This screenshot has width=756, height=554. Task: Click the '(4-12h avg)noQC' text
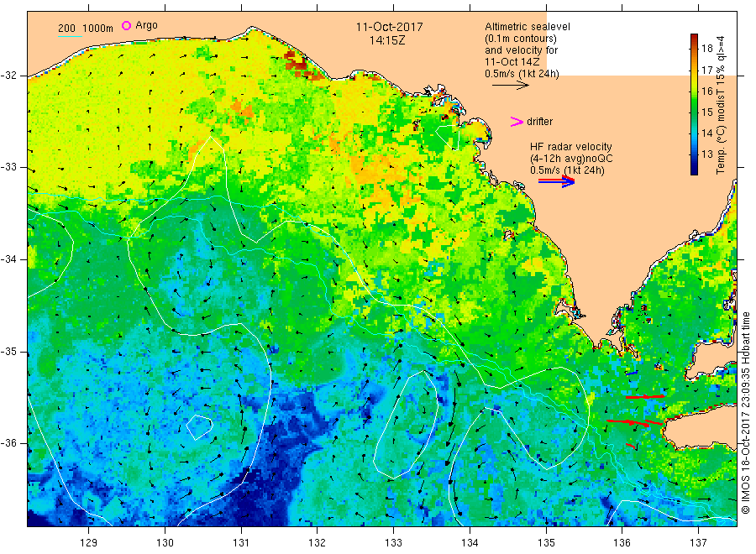(x=571, y=159)
